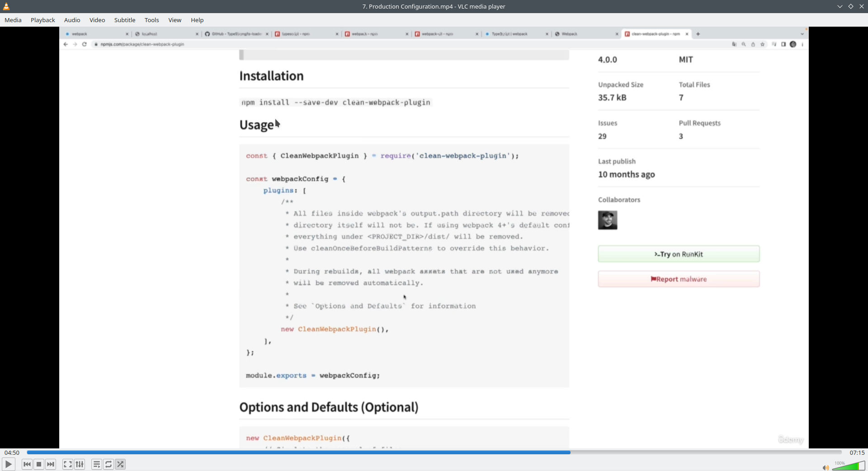Click the browser forward arrow
868x471 pixels.
(x=75, y=44)
